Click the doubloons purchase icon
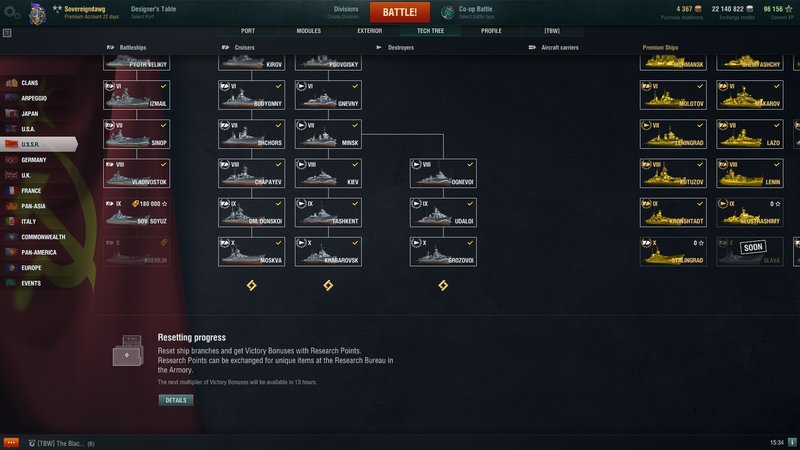Viewport: 800px width, 450px height. point(698,9)
